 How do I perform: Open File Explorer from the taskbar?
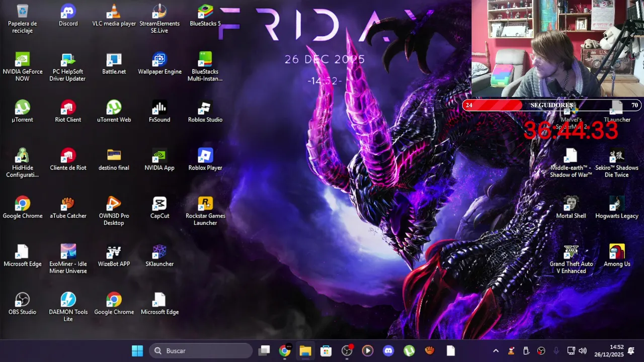click(305, 351)
